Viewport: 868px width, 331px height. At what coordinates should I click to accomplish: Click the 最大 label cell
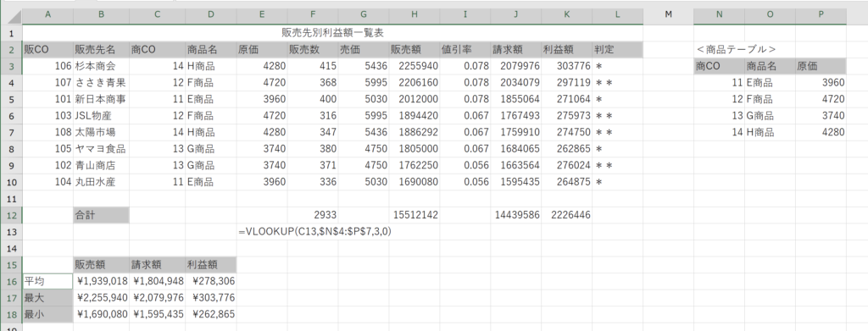tap(47, 298)
